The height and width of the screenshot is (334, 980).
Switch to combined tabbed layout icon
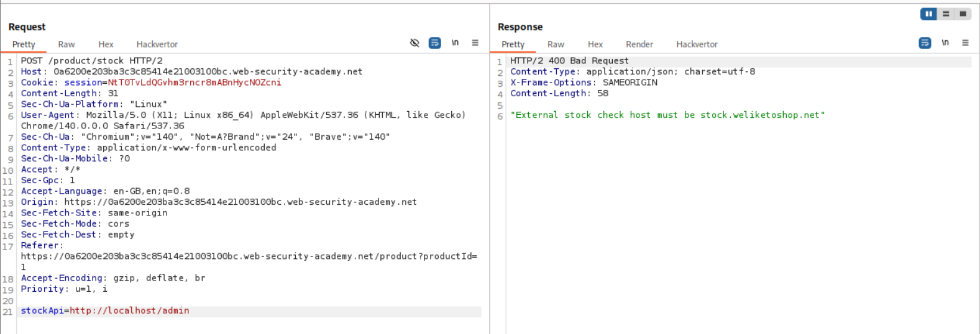coord(963,14)
